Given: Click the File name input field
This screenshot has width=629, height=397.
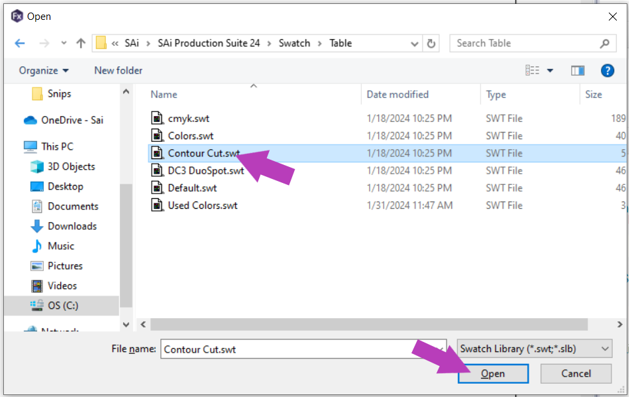Looking at the screenshot, I should click(303, 349).
